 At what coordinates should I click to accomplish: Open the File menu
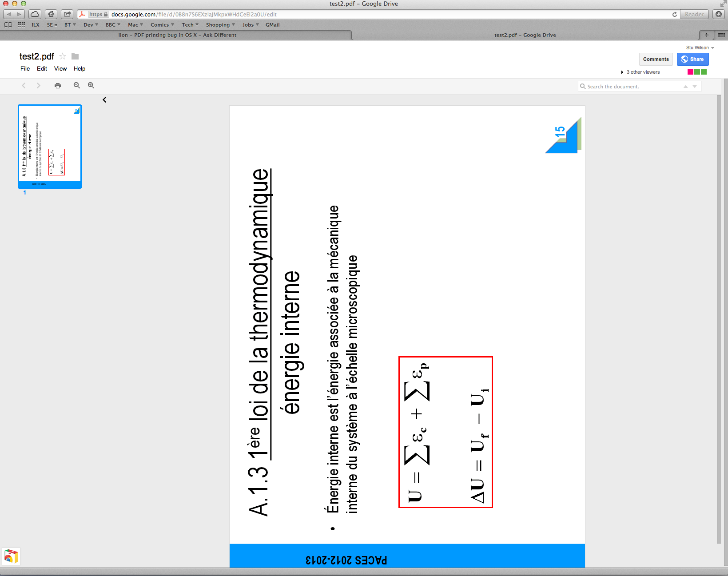coord(25,69)
